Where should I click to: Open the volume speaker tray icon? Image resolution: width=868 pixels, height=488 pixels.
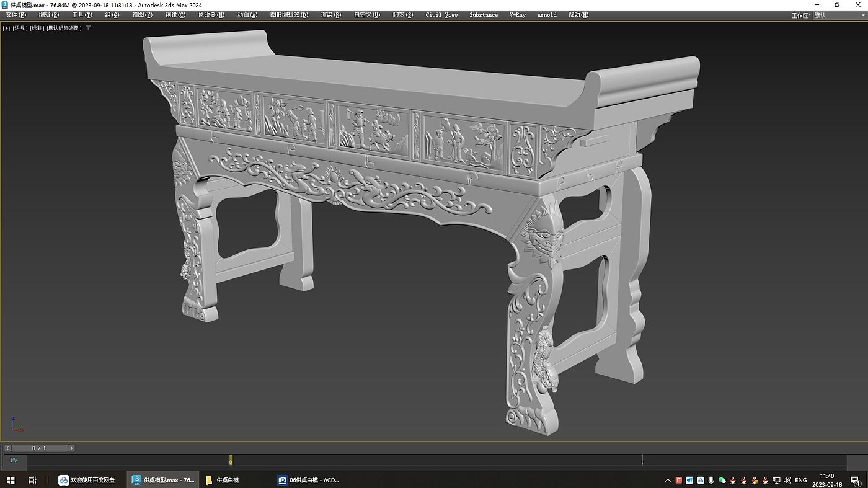point(786,480)
